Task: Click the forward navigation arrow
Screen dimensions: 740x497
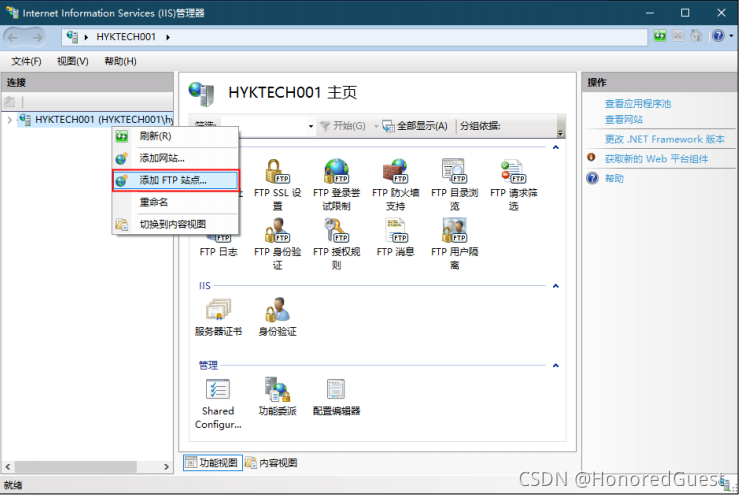Action: point(36,37)
